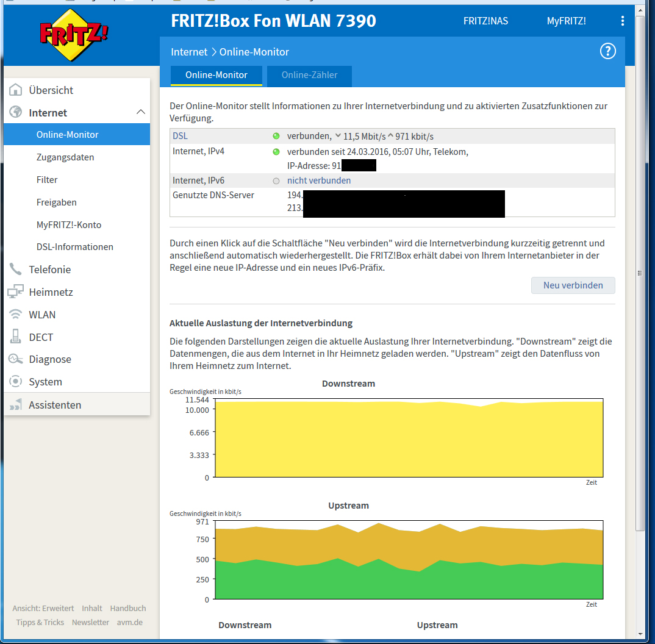Viewport: 655px width, 644px height.
Task: Open DSL-Informationen submenu item
Action: click(75, 247)
